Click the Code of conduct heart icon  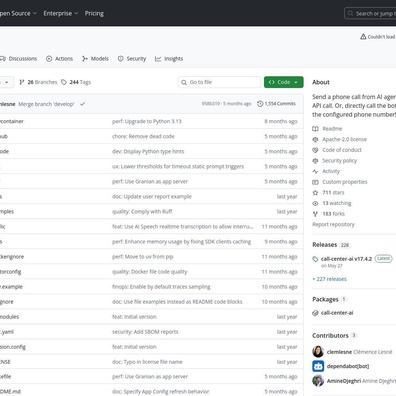pyautogui.click(x=315, y=150)
